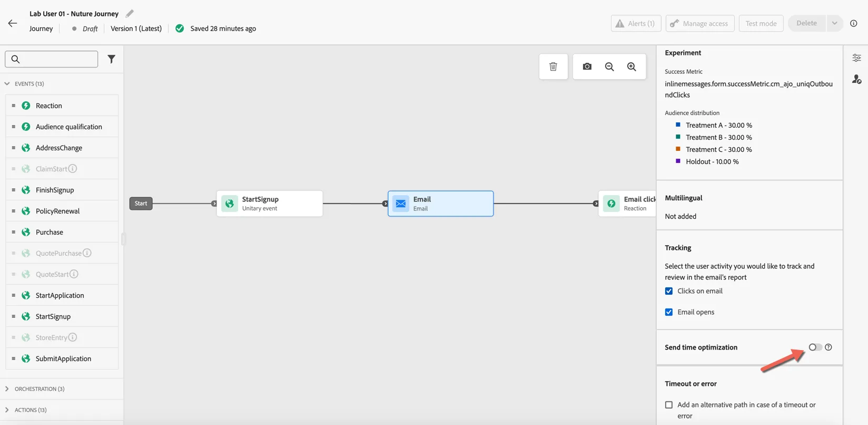The image size is (868, 425).
Task: Open the profile attributes icon in right rail
Action: (857, 79)
